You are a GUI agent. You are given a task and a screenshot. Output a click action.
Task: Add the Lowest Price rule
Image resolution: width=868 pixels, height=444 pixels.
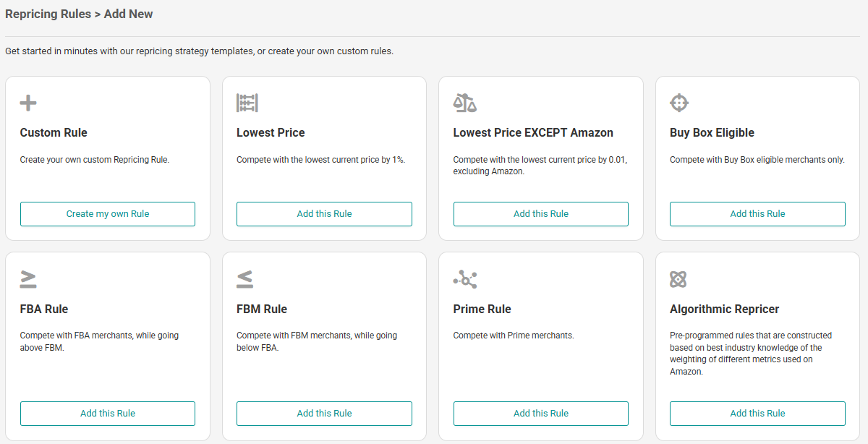point(324,214)
